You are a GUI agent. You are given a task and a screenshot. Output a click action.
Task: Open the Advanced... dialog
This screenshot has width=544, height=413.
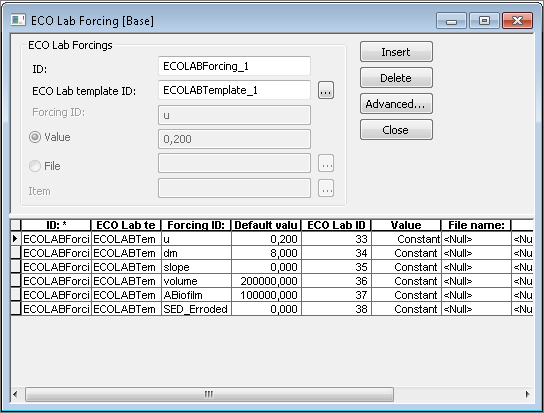(396, 104)
